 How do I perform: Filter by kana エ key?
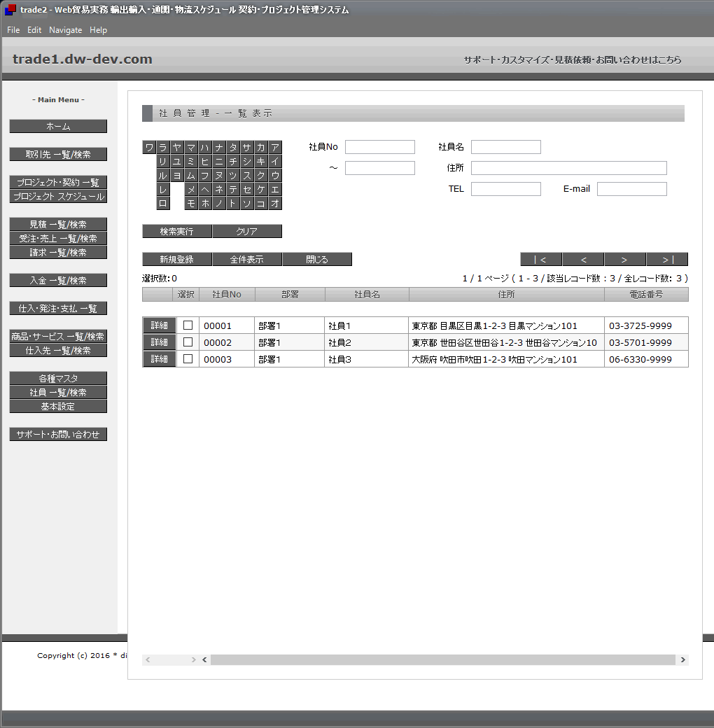[x=275, y=189]
